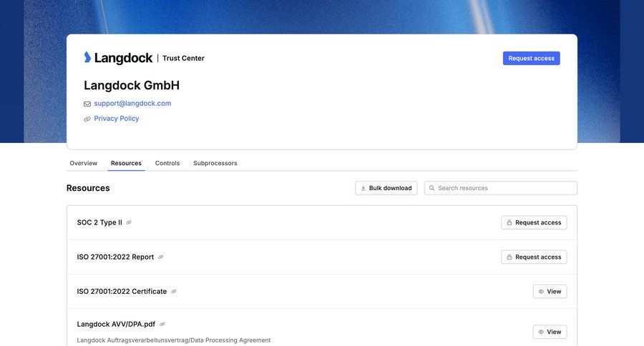Focus the Search resources field
Screen dimensions: 644x346
(x=501, y=188)
